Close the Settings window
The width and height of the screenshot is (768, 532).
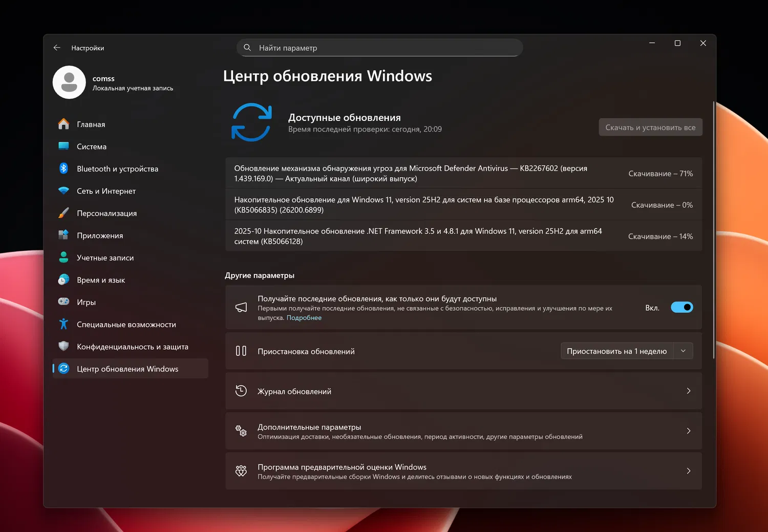tap(703, 43)
